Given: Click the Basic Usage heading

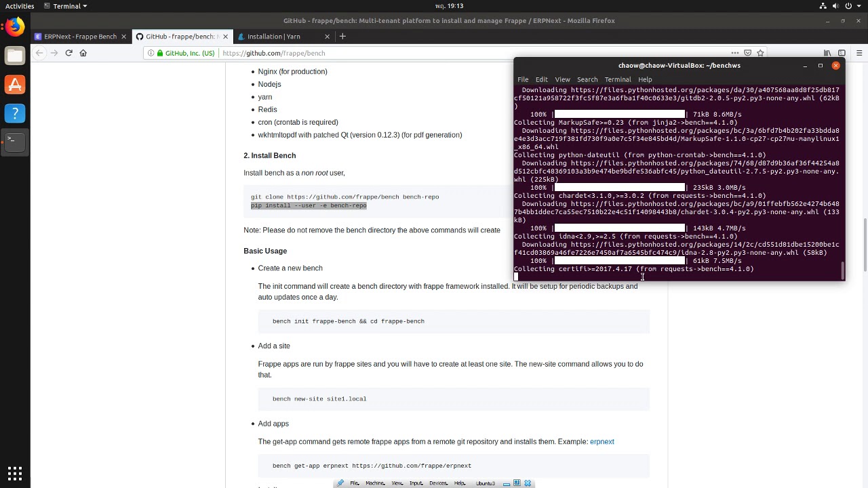Looking at the screenshot, I should [x=265, y=251].
